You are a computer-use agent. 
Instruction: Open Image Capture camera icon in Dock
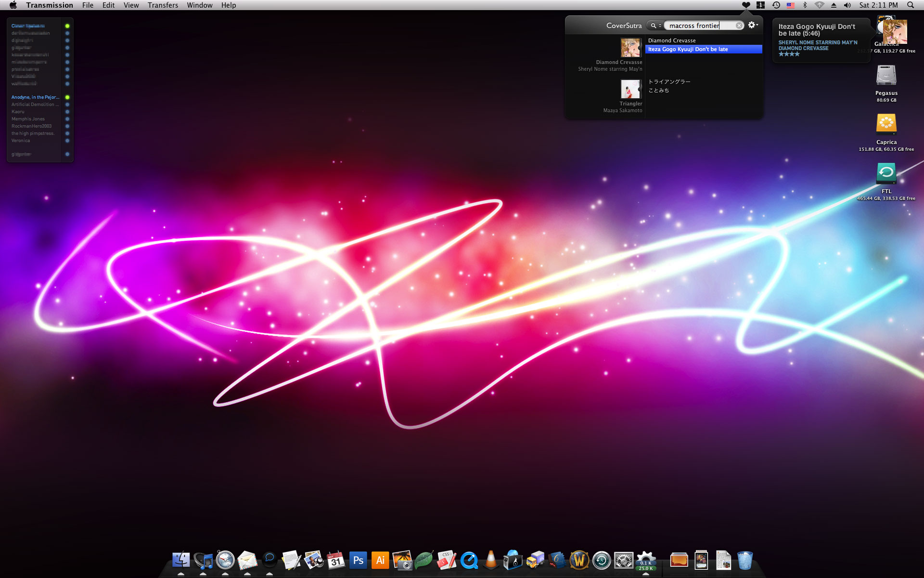coord(402,560)
